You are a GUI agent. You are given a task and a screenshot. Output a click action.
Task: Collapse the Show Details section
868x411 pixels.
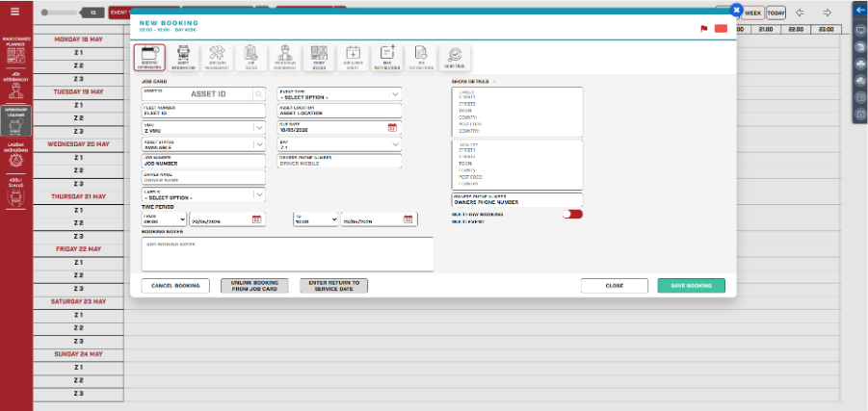coord(494,81)
